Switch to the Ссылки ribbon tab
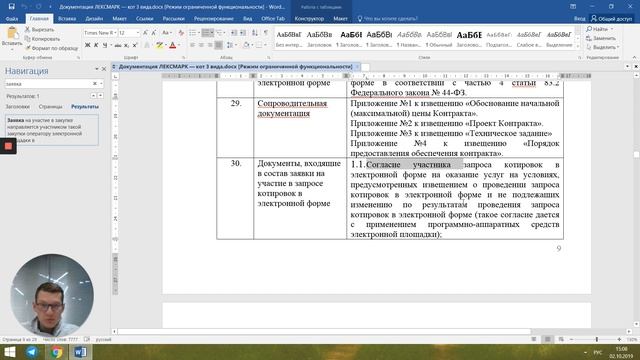The image size is (640, 360). pyautogui.click(x=144, y=19)
